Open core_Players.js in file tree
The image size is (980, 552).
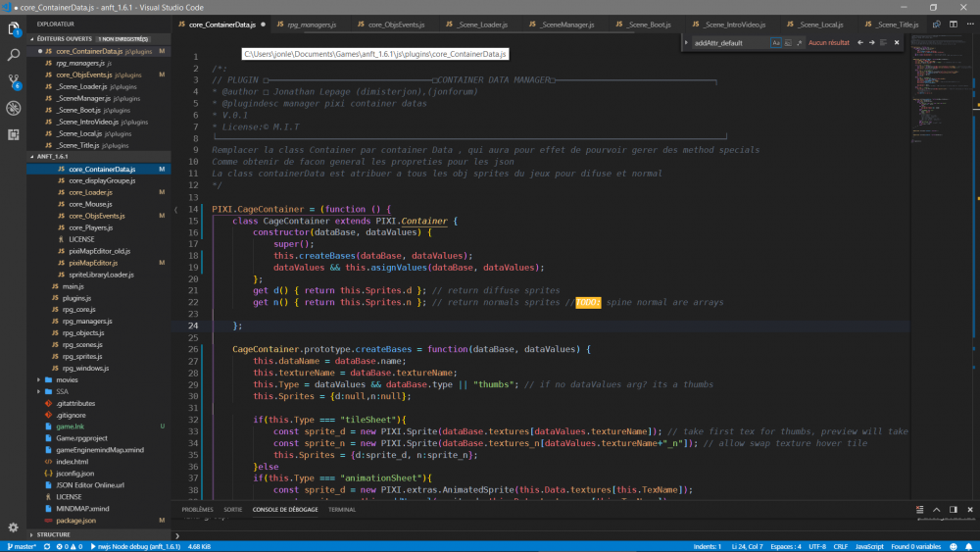pos(90,227)
